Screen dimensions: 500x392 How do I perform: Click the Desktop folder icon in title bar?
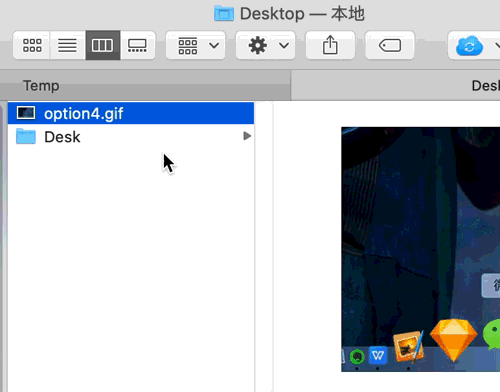coord(223,14)
